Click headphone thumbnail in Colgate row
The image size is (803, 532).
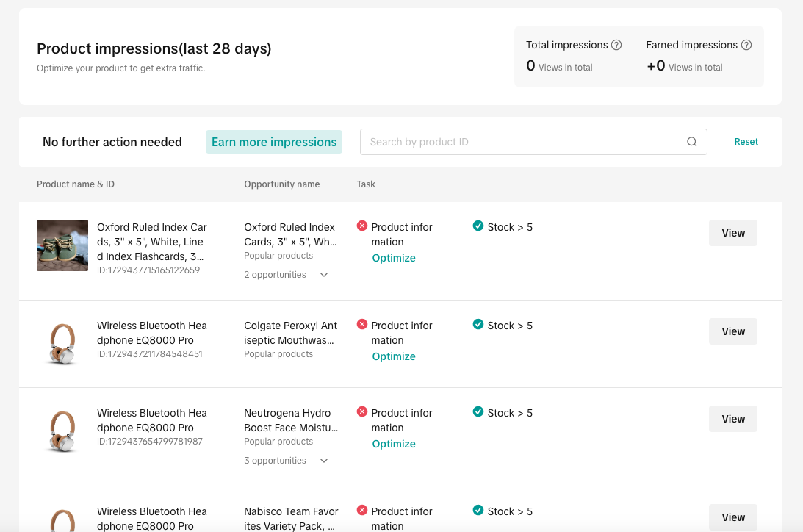tap(62, 344)
